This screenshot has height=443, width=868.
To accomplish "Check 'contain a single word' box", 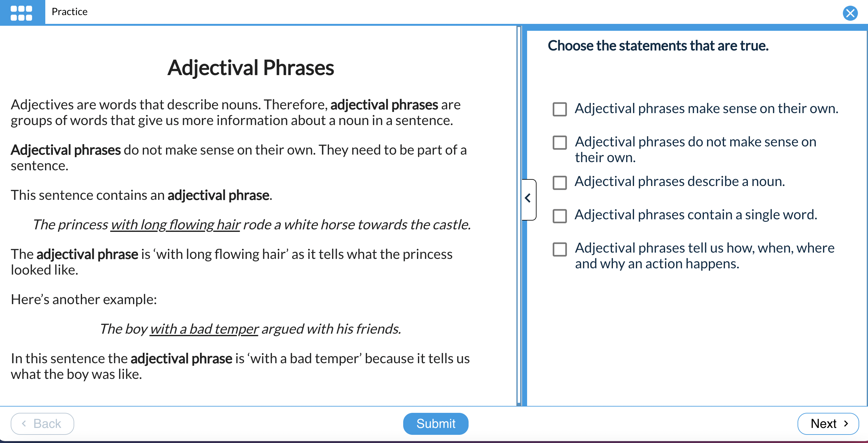I will (559, 216).
